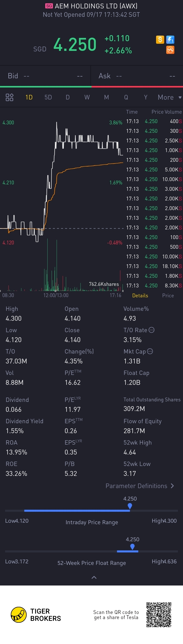The width and height of the screenshot is (183, 644).
Task: Tap the blue lightning bolt icon
Action: pos(170,40)
